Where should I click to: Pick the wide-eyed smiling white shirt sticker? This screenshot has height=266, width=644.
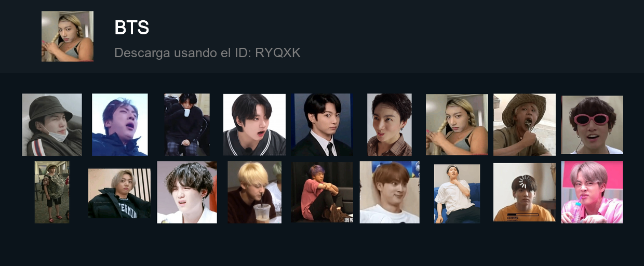point(390,192)
